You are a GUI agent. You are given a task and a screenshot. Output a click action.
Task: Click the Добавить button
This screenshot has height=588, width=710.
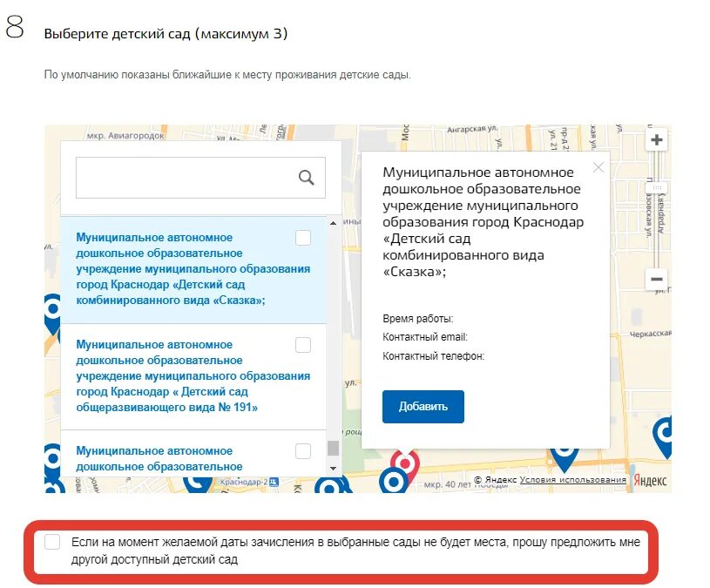coord(423,407)
